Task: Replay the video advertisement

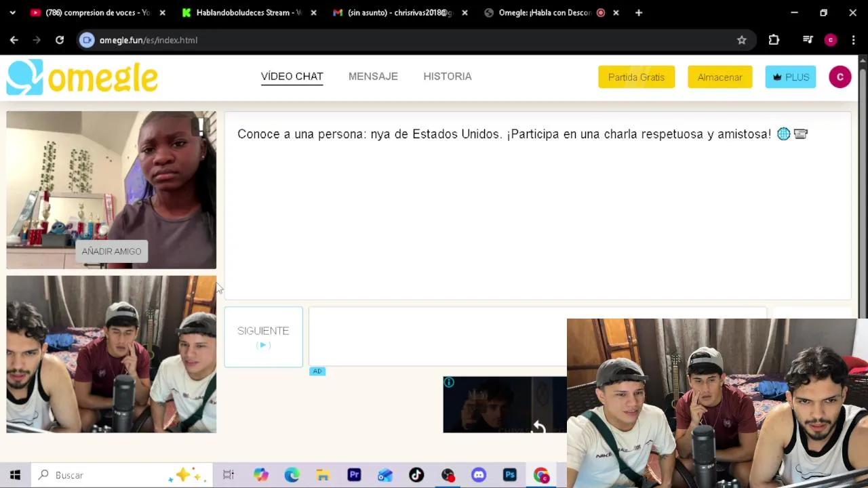Action: [x=538, y=427]
